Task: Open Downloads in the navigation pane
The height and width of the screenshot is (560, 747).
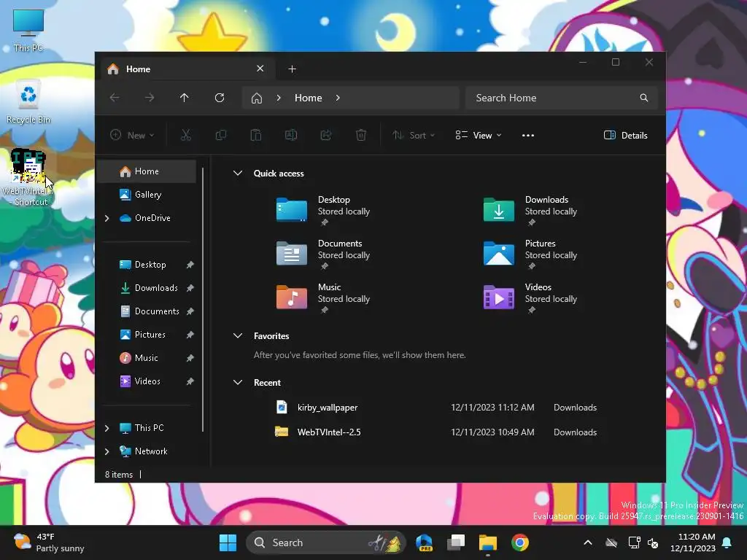Action: click(x=147, y=288)
